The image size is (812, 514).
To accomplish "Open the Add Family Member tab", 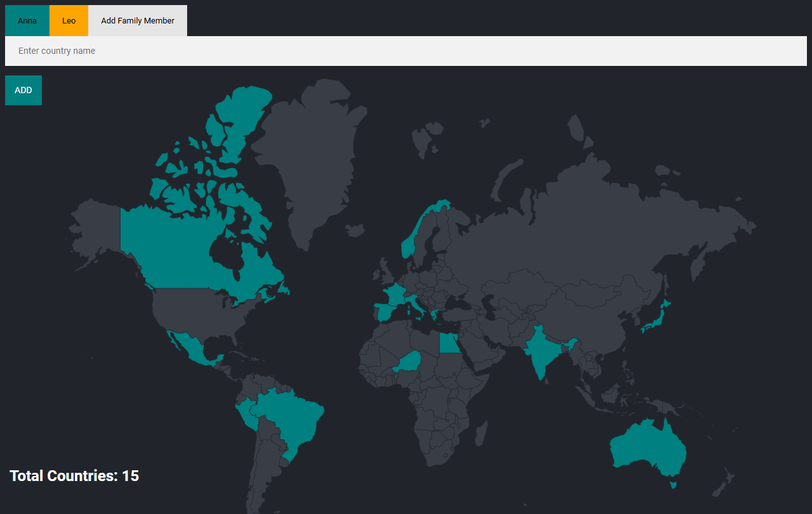I will pos(138,20).
